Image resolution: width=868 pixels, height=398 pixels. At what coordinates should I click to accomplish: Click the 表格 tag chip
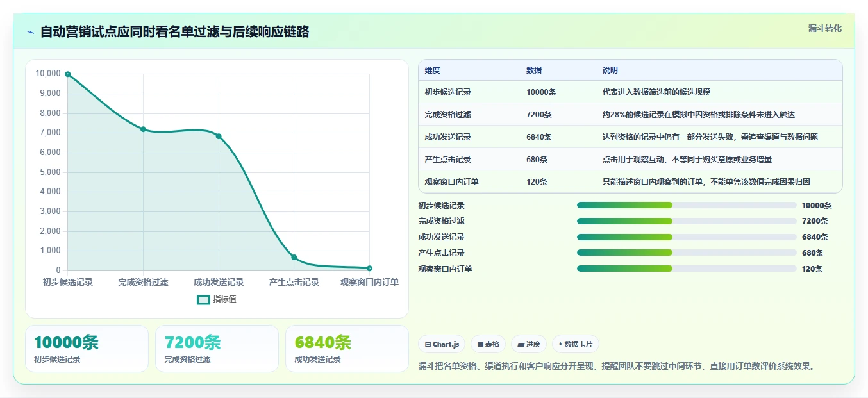point(488,344)
